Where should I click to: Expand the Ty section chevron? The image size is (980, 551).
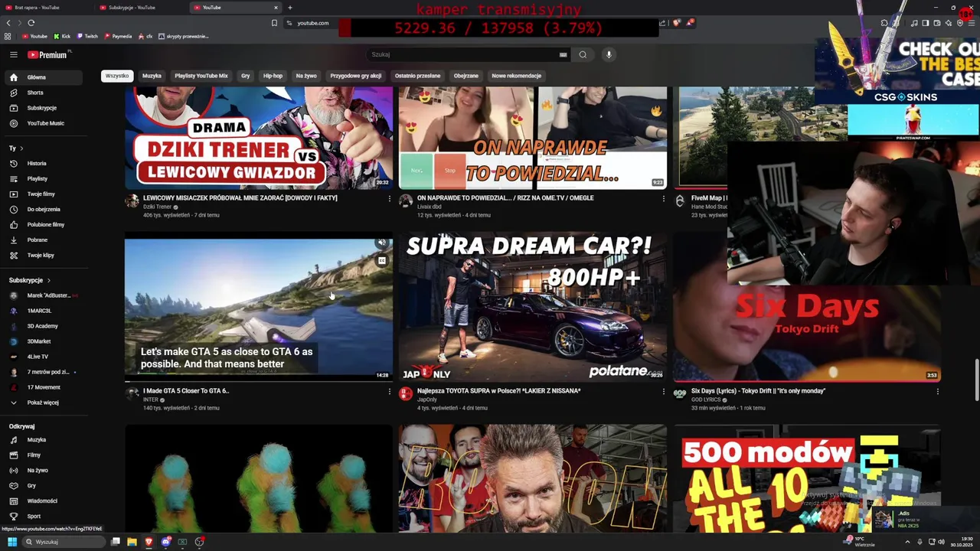pos(21,148)
